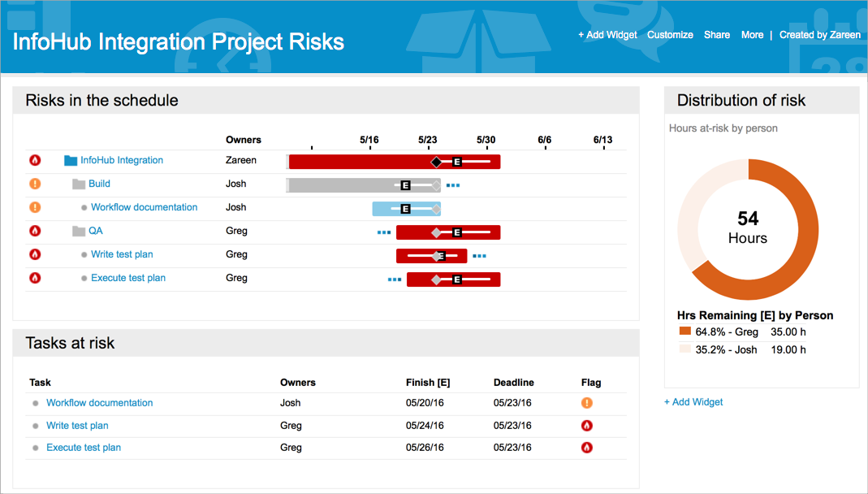Image resolution: width=868 pixels, height=494 pixels.
Task: Click the flame icon next to Write test plan
Action: pos(34,254)
